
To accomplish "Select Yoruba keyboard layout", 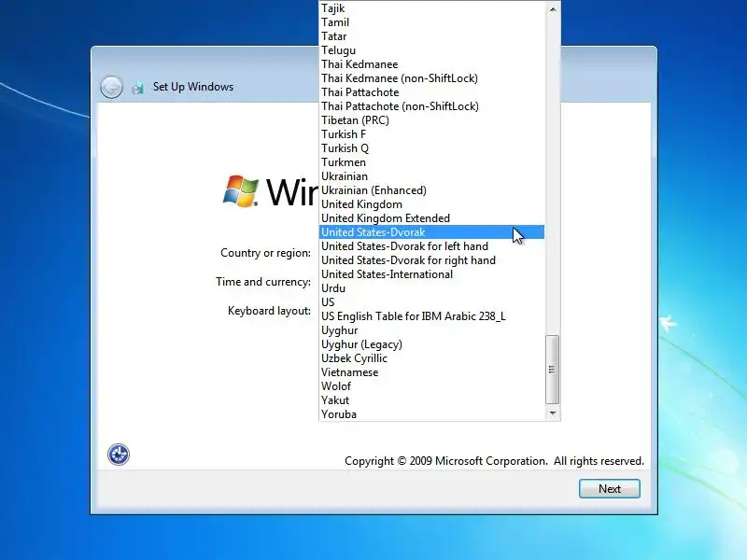I will 431,414.
